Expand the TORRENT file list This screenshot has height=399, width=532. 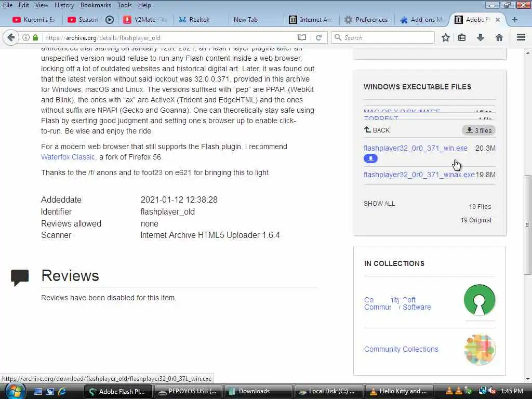(381, 118)
